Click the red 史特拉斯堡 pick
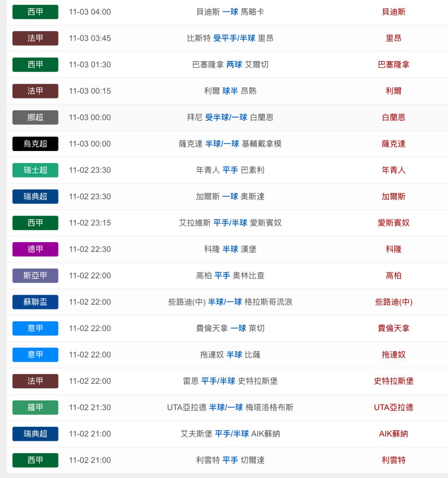Image resolution: width=448 pixels, height=478 pixels. click(394, 381)
